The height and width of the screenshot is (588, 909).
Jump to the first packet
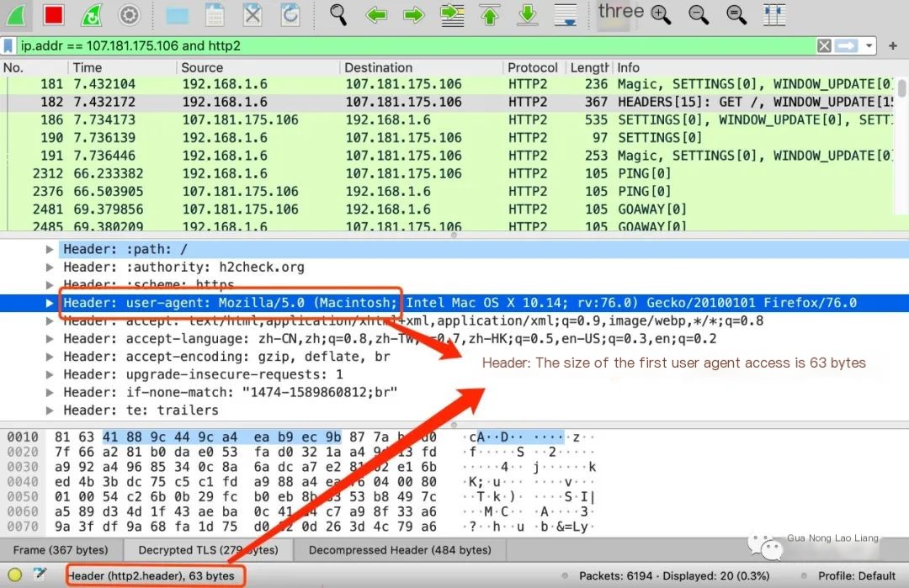pyautogui.click(x=490, y=15)
